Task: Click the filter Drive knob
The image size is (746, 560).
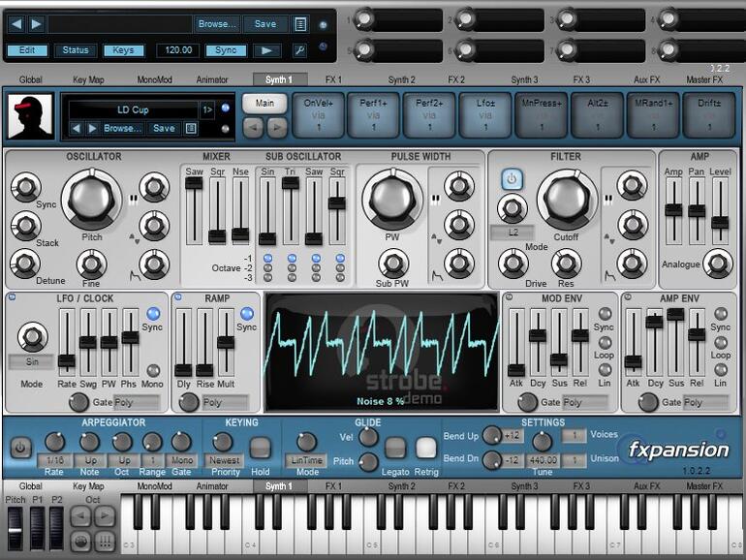Action: (513, 264)
